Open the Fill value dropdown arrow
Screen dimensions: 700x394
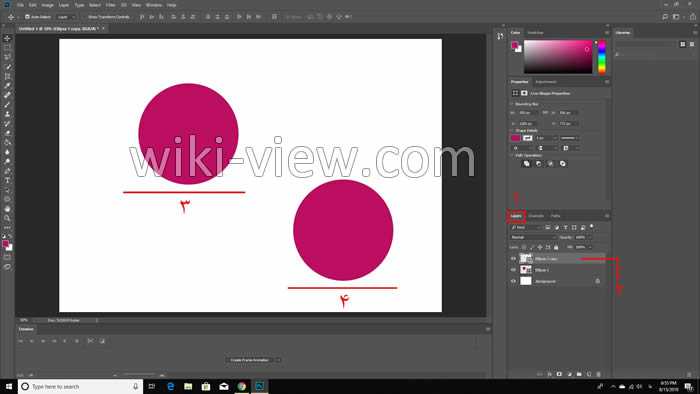(590, 247)
